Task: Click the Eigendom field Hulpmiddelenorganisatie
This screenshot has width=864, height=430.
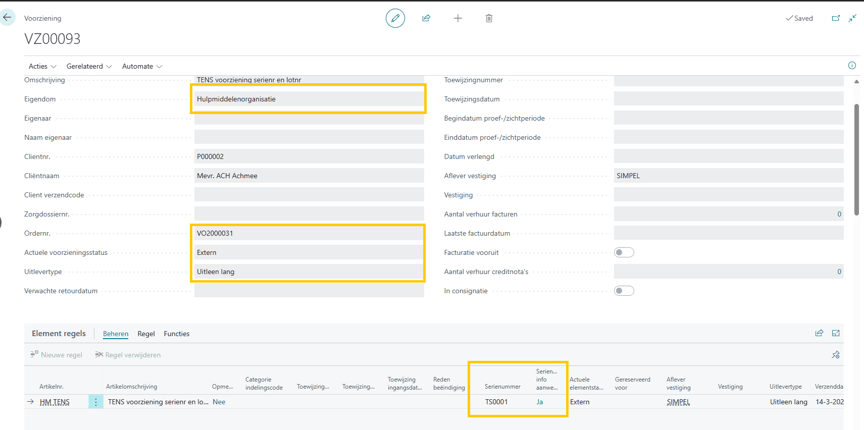Action: click(x=309, y=99)
